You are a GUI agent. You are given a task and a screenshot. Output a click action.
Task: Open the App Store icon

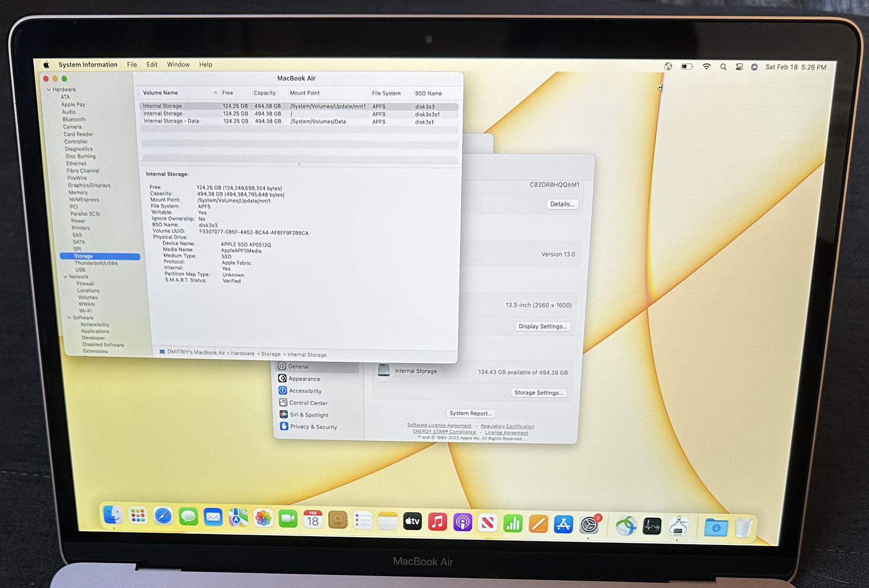click(x=563, y=524)
